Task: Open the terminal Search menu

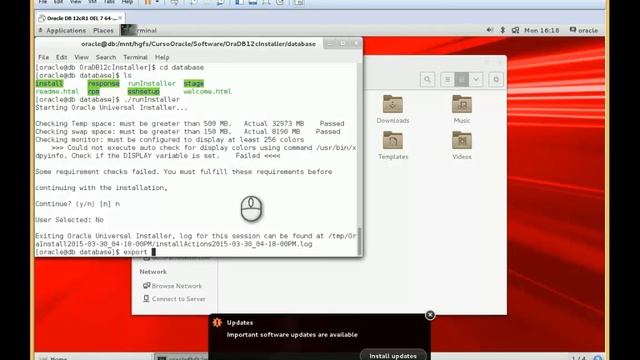Action: [106, 57]
